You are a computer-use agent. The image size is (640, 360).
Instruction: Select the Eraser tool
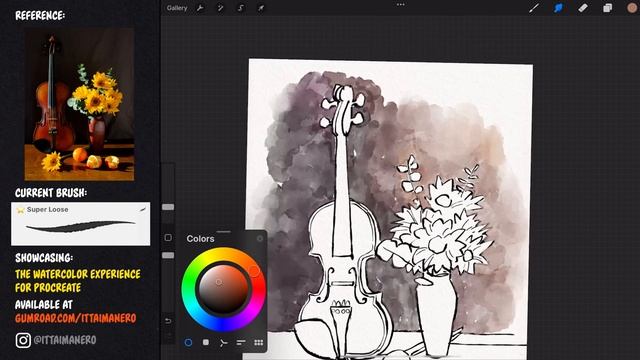coord(583,8)
